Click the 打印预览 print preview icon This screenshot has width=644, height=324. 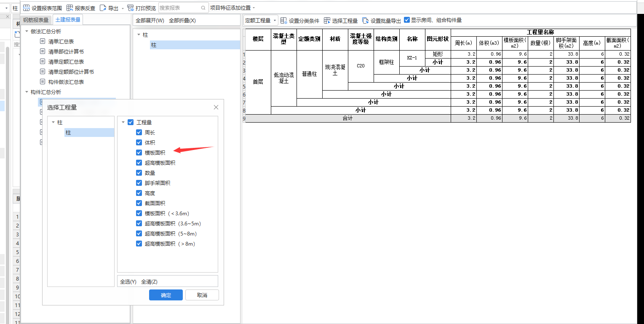(x=130, y=8)
